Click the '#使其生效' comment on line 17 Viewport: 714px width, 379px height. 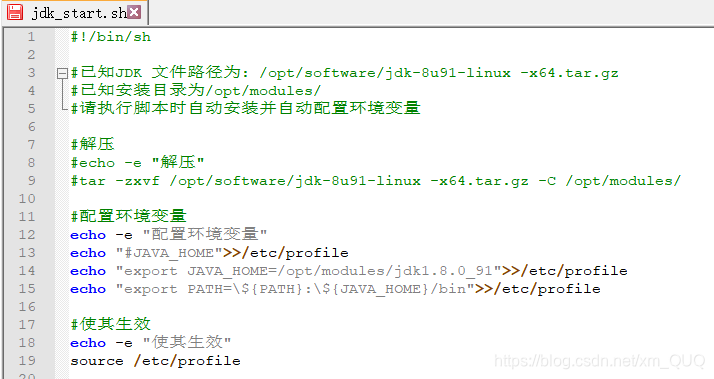(x=111, y=324)
